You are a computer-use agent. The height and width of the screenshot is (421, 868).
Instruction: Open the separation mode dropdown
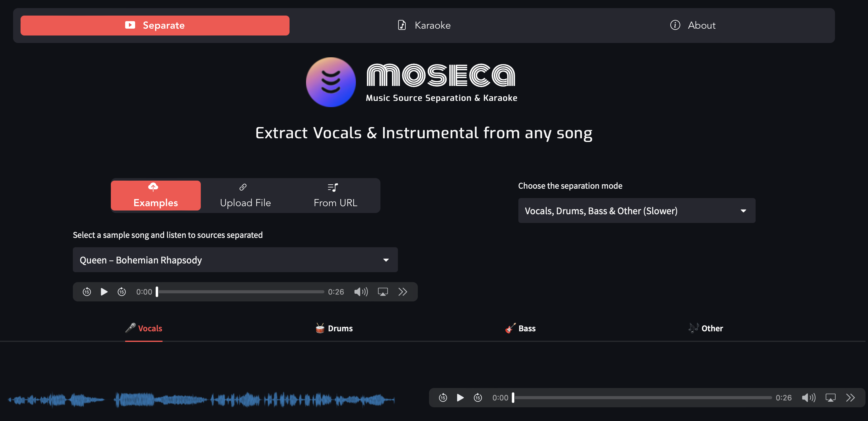636,211
